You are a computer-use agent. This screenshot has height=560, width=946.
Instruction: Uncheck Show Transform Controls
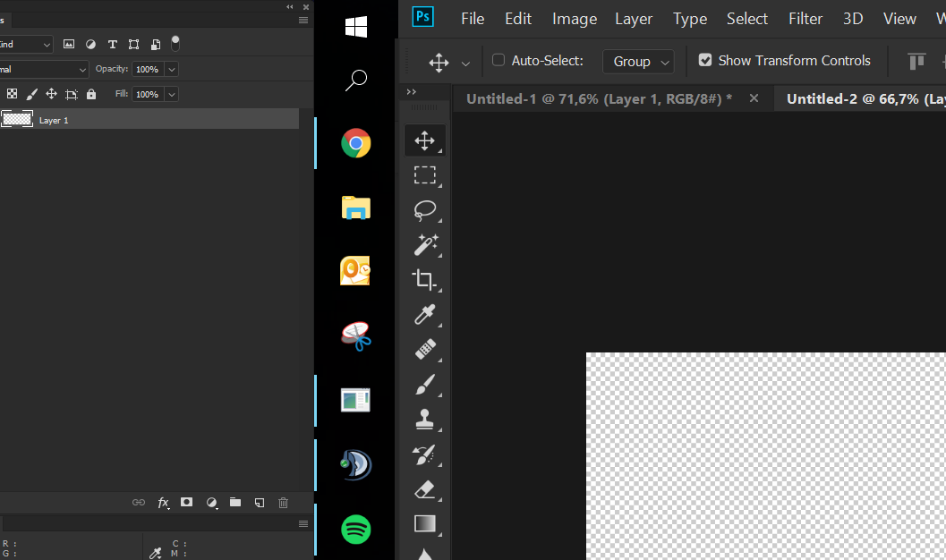point(704,60)
